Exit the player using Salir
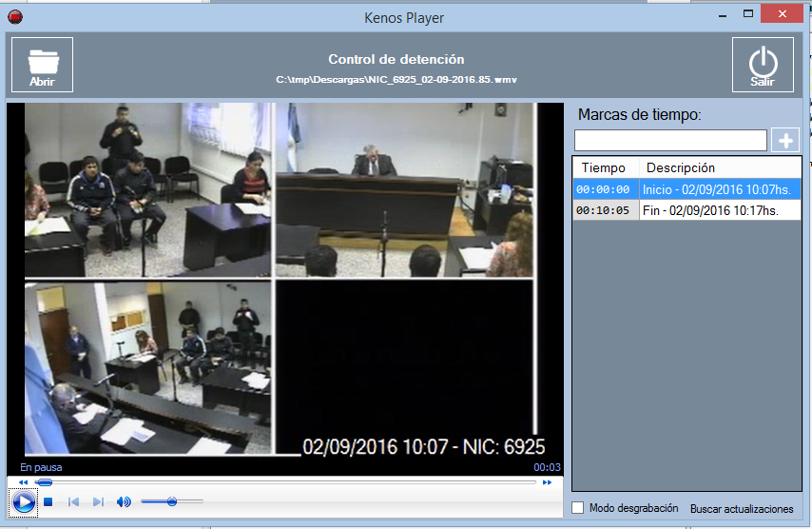The height and width of the screenshot is (529, 812). point(762,65)
